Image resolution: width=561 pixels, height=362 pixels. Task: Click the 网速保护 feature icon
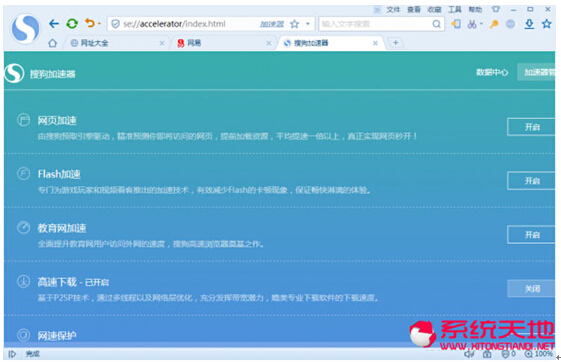click(24, 335)
